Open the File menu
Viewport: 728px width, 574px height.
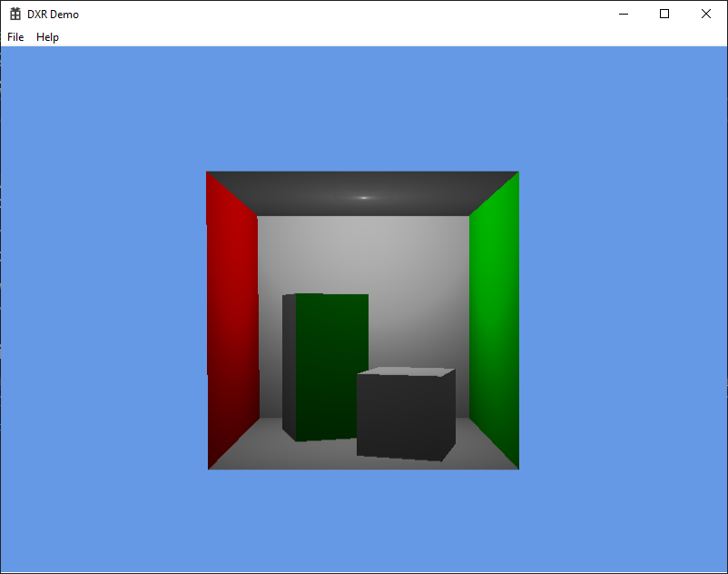pyautogui.click(x=15, y=37)
